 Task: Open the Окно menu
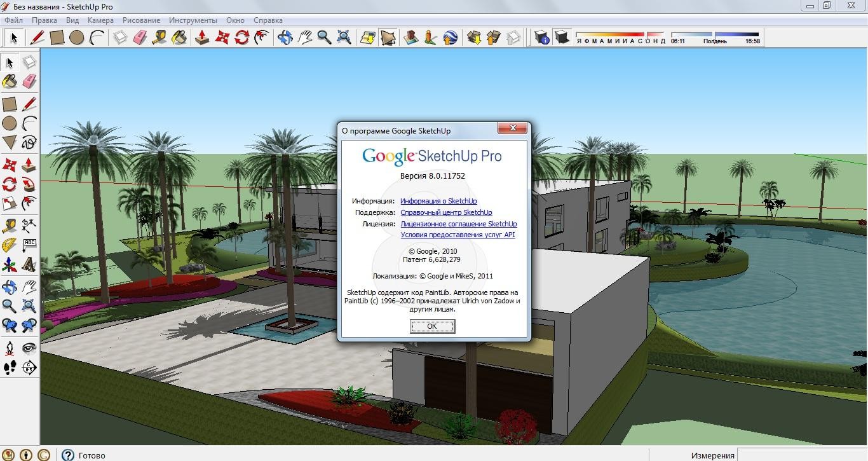pos(235,20)
